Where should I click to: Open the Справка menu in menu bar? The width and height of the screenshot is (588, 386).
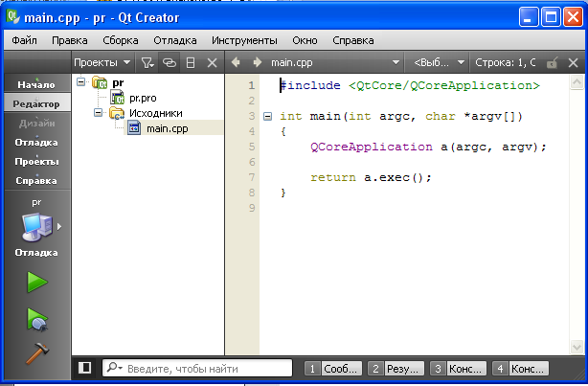[352, 40]
